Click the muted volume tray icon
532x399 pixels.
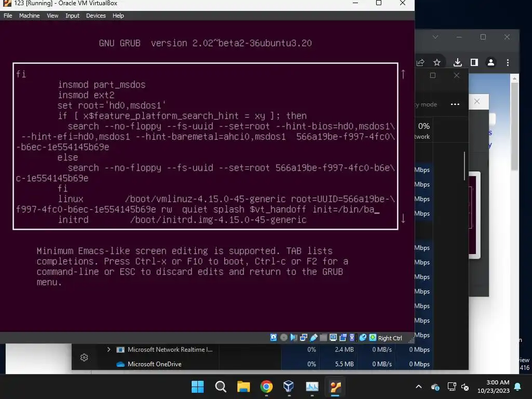(465, 387)
